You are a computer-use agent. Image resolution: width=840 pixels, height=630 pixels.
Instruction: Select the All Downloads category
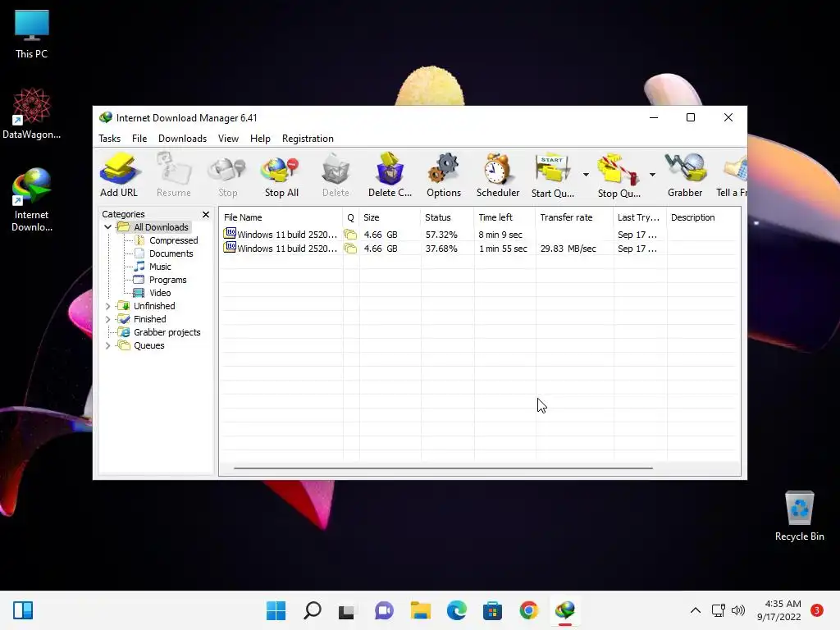[x=161, y=227]
